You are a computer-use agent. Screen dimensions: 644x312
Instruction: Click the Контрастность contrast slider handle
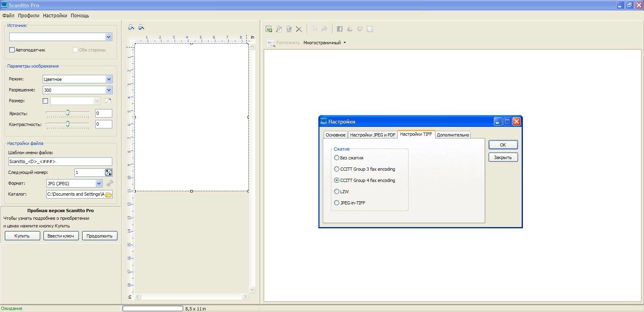pos(68,123)
